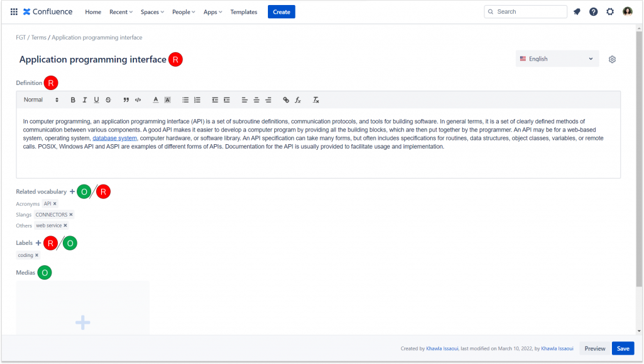Screen dimensions: 644x364
Task: Open the insert link tool
Action: pyautogui.click(x=286, y=100)
